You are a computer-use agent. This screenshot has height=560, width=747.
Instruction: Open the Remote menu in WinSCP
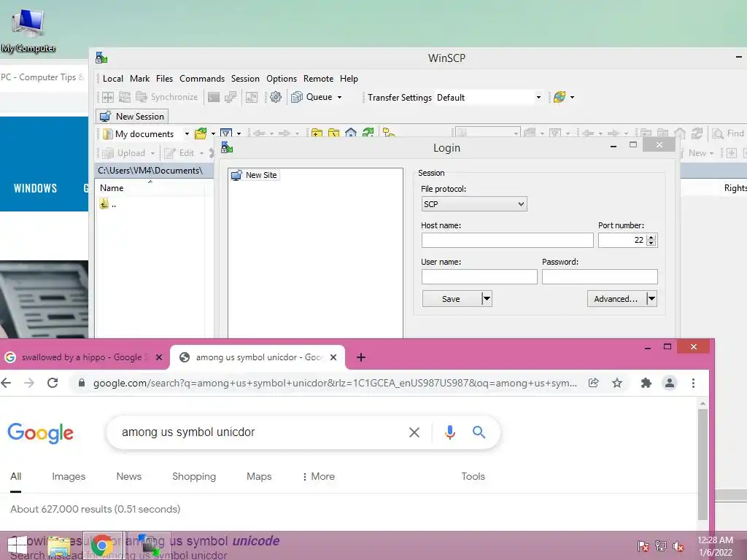[318, 79]
